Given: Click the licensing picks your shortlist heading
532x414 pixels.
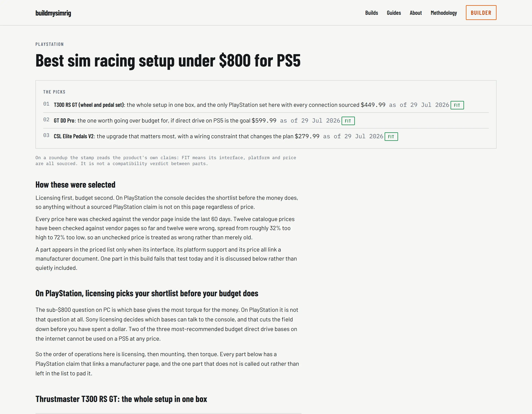Looking at the screenshot, I should 147,293.
